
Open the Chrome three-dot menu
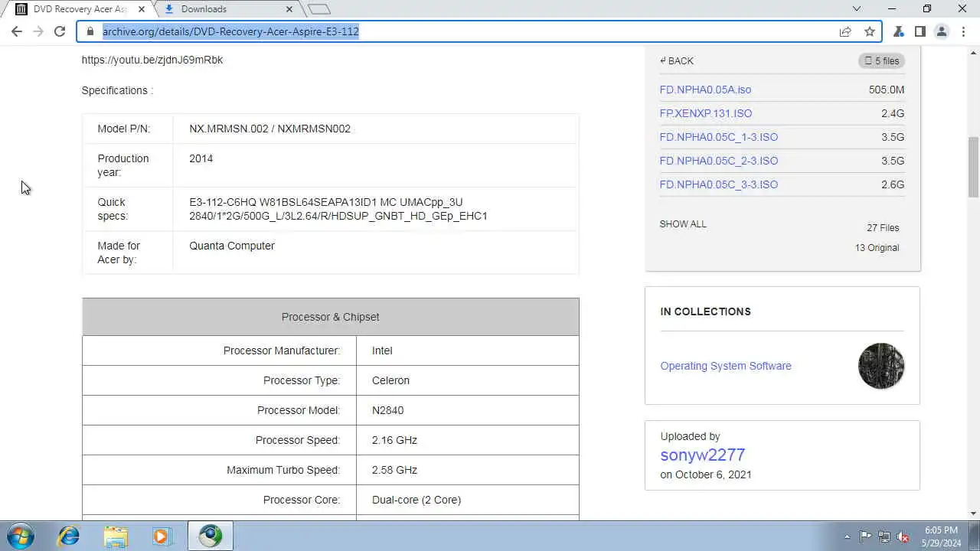pos(963,31)
